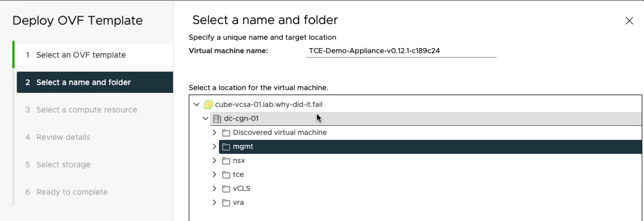The height and width of the screenshot is (221, 644).
Task: Select the vCLS folder label
Action: [x=241, y=189]
